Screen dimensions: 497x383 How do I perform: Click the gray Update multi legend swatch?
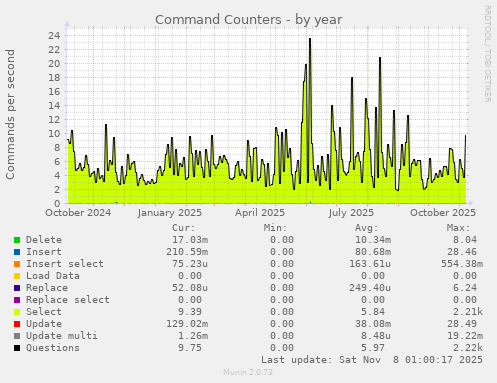coord(17,336)
